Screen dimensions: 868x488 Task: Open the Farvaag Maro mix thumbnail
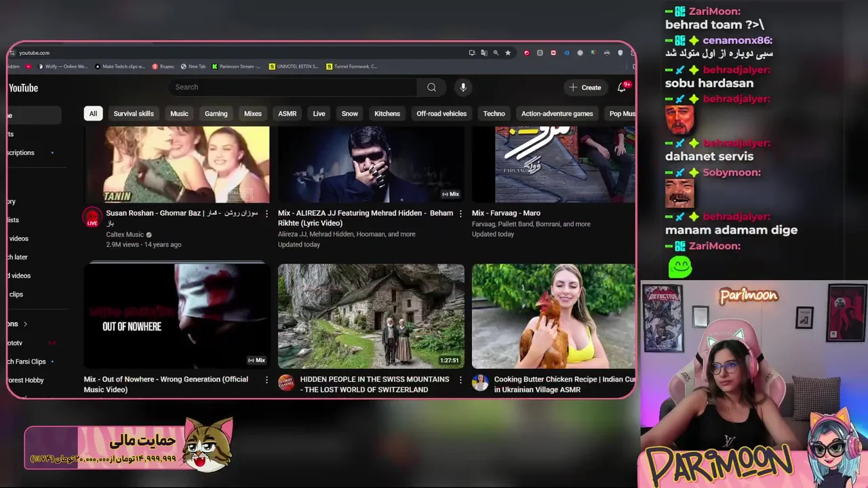click(x=554, y=165)
